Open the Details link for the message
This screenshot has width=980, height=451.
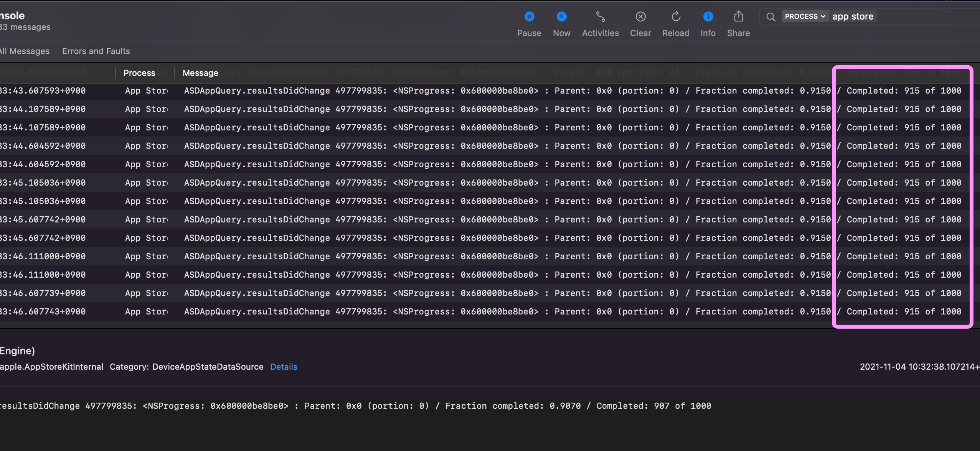284,367
